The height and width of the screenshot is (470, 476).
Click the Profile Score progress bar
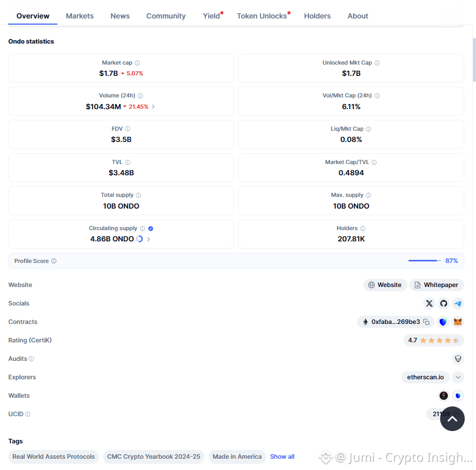[424, 261]
